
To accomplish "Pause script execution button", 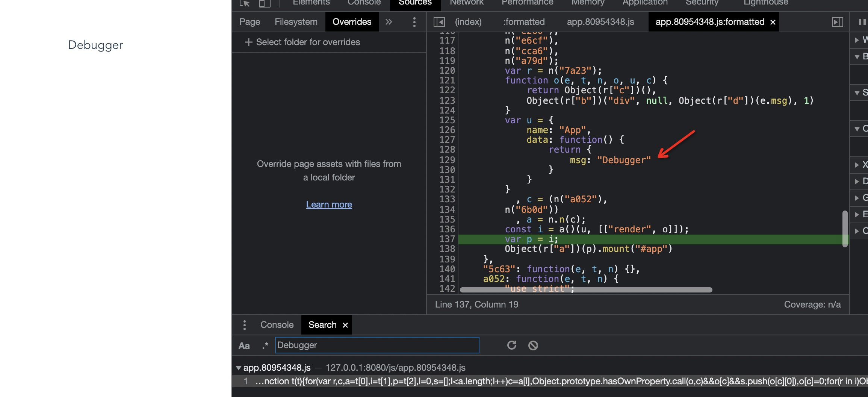I will tap(862, 22).
